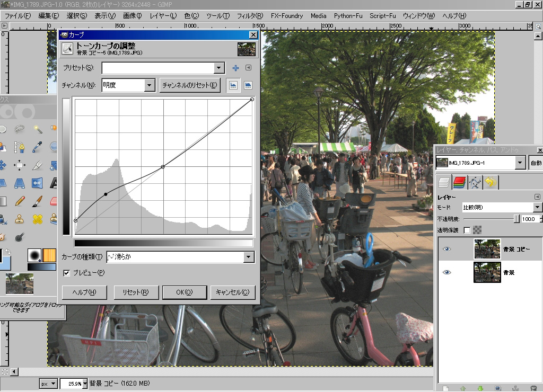543x392 pixels.
Task: Open the カーブの種類 curve type dropdown
Action: click(248, 257)
